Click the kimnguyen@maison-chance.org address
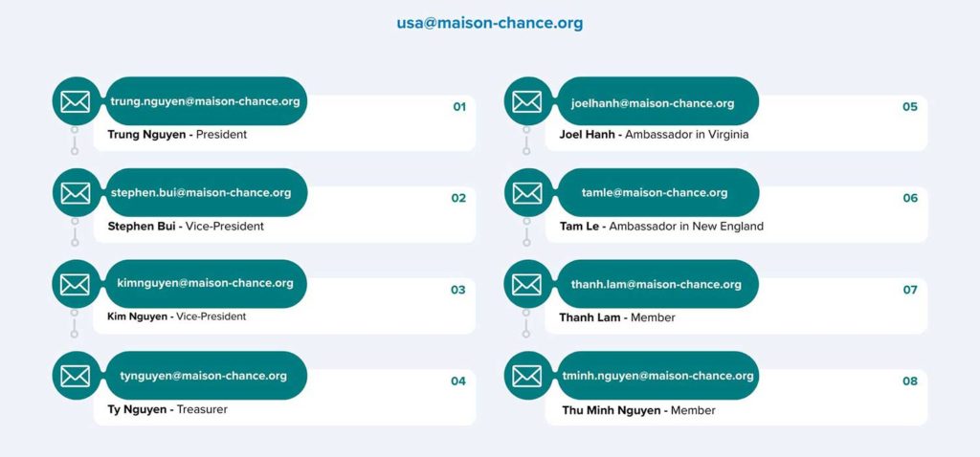The image size is (980, 457). (x=206, y=283)
